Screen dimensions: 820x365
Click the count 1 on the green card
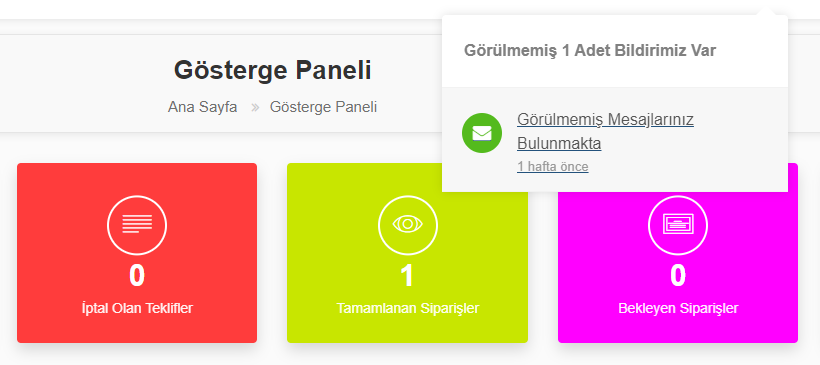pyautogui.click(x=407, y=276)
